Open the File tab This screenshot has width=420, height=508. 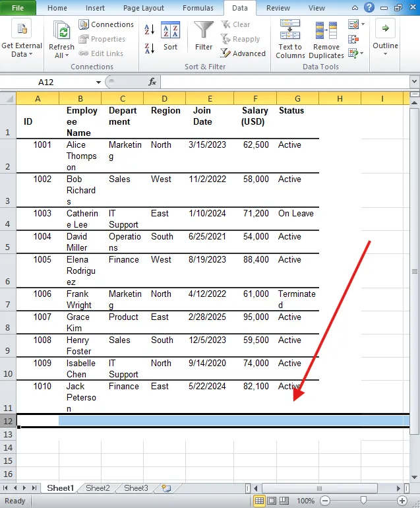pos(18,8)
